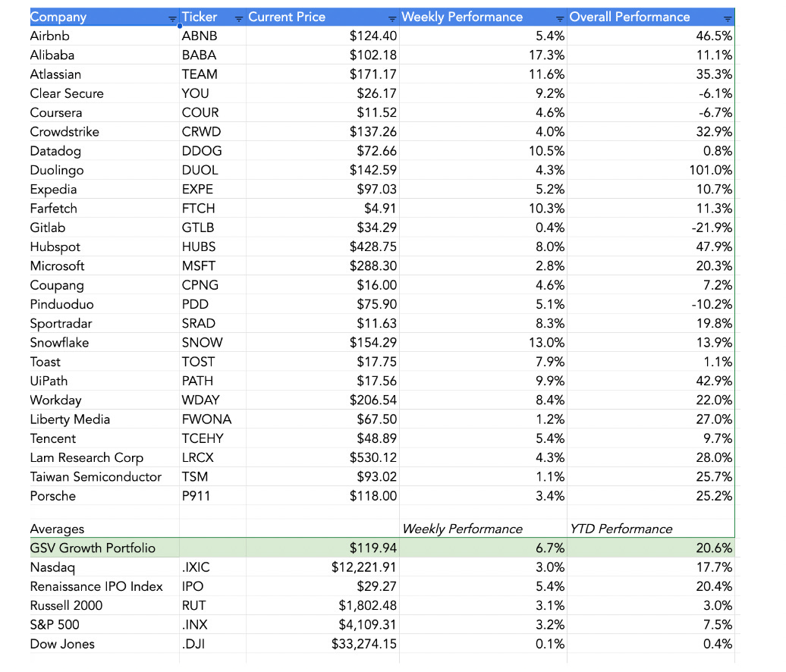Select the Microsoft company cell
The image size is (786, 672).
click(104, 266)
